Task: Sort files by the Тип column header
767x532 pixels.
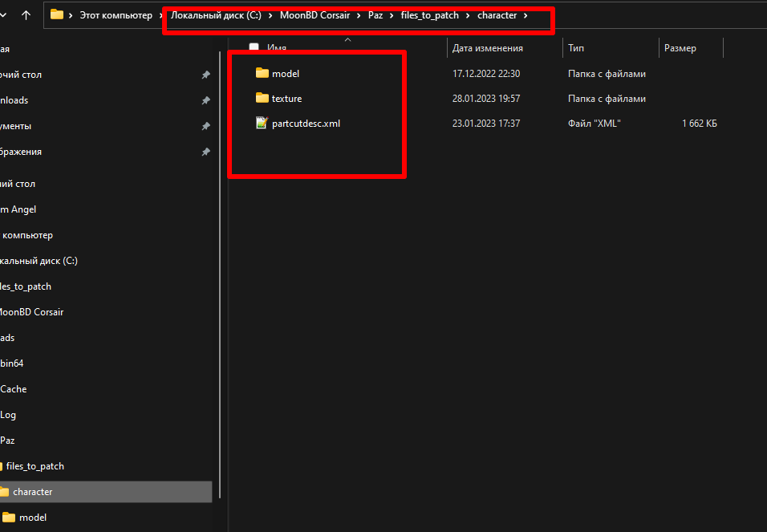Action: point(576,48)
